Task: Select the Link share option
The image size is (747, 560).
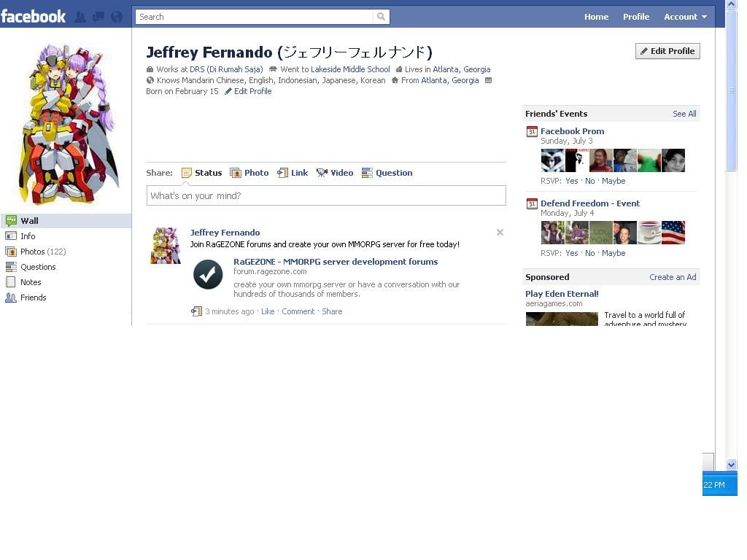Action: click(293, 173)
